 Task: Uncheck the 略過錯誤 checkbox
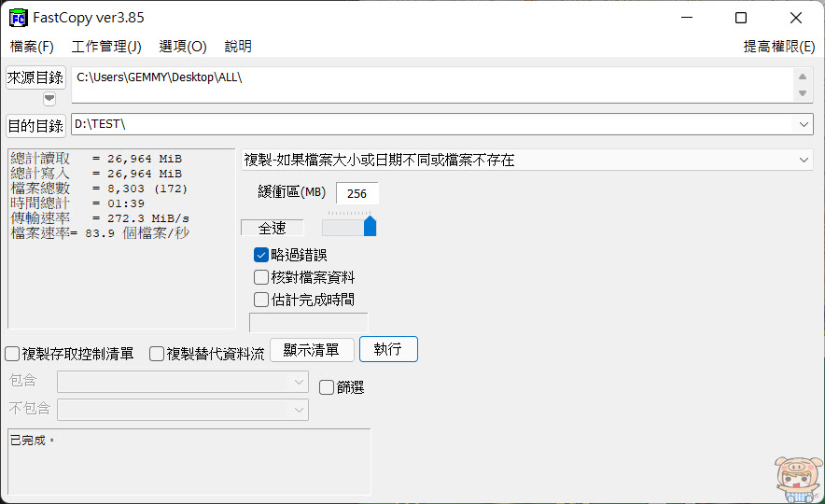[261, 255]
